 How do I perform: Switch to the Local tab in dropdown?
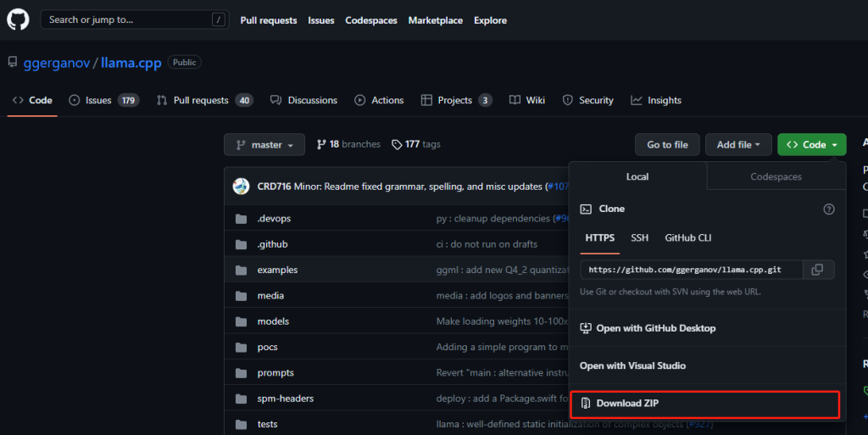(x=637, y=176)
